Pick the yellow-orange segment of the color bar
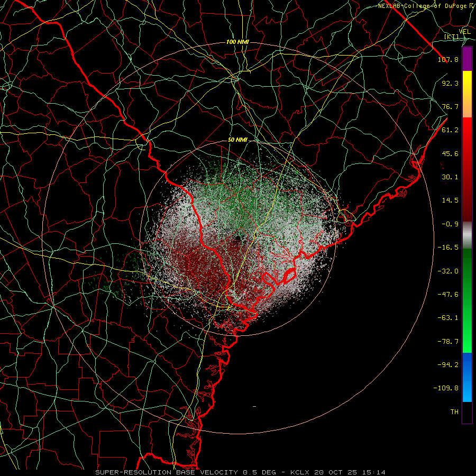Viewport: 476px width, 476px height. pos(467,94)
